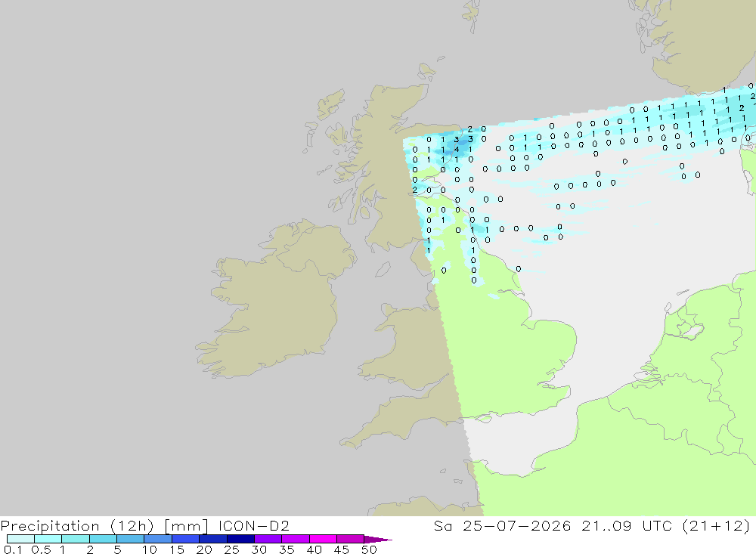Pick the 10–15 mm blue legend swatch
This screenshot has height=554, width=756.
pyautogui.click(x=158, y=539)
